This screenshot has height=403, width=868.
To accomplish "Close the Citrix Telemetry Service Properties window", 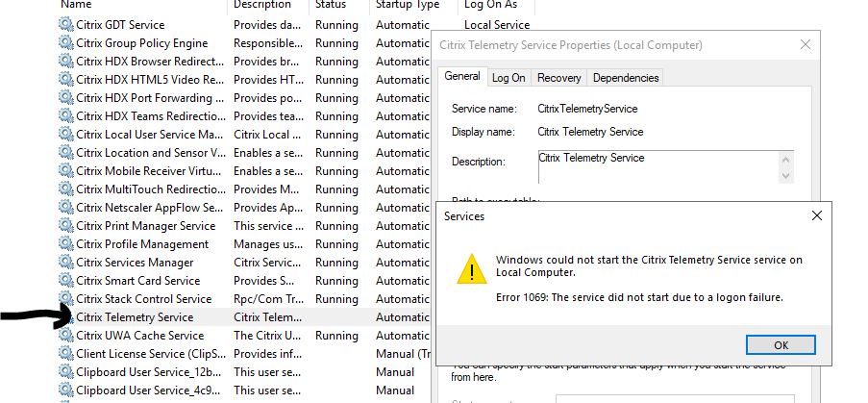I will [x=805, y=45].
